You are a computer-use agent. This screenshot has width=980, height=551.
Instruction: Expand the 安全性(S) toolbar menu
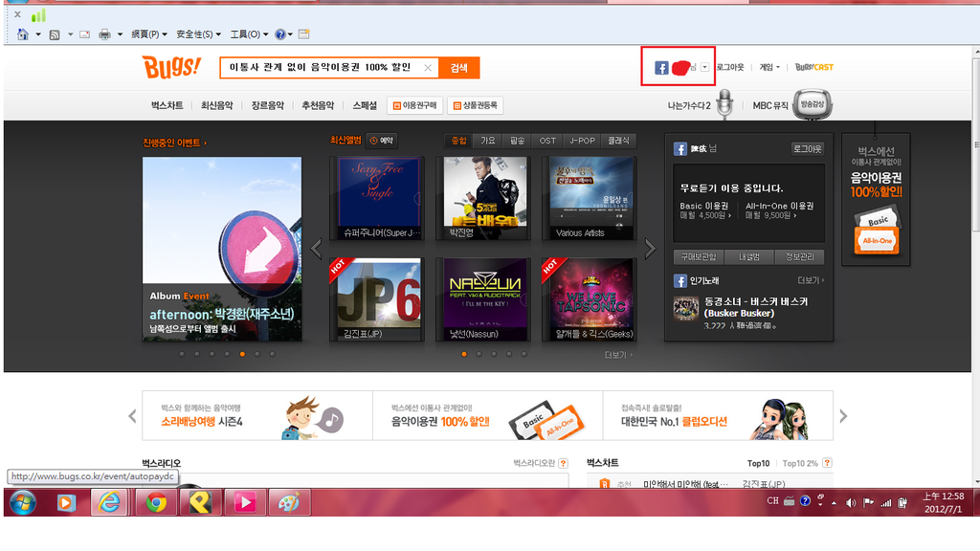tap(198, 34)
